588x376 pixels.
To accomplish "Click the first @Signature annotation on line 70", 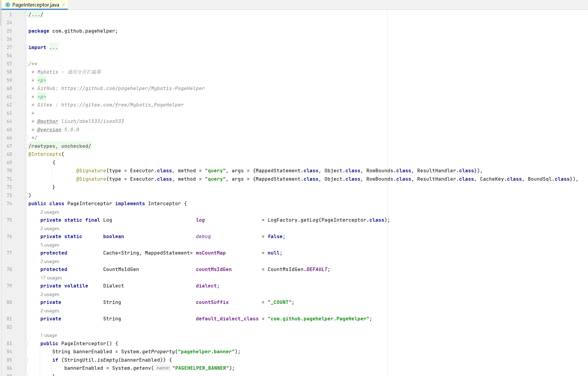I will pos(91,171).
